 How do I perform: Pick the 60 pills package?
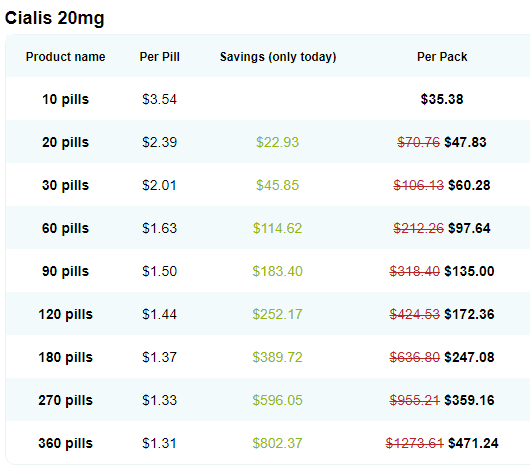pos(65,228)
